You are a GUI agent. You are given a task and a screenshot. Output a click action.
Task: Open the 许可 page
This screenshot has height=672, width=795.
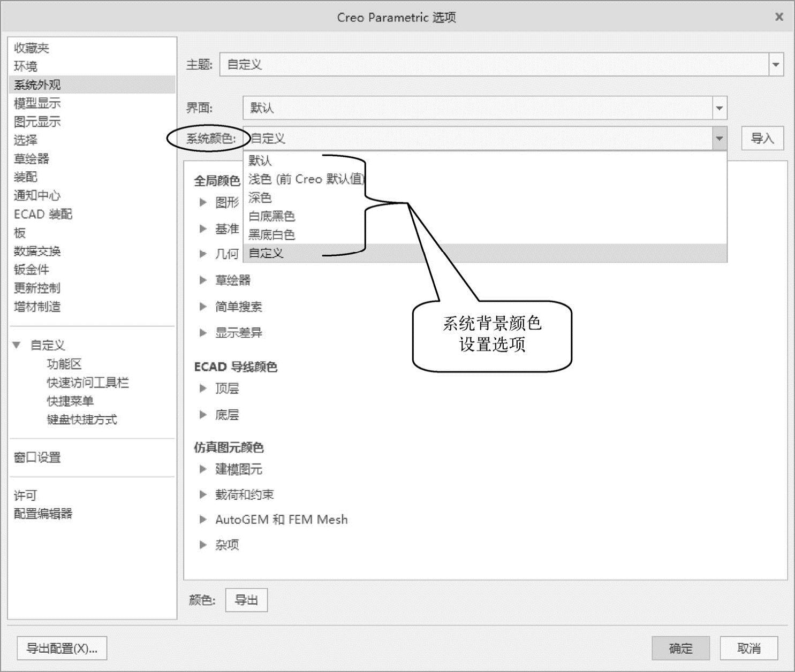[26, 495]
